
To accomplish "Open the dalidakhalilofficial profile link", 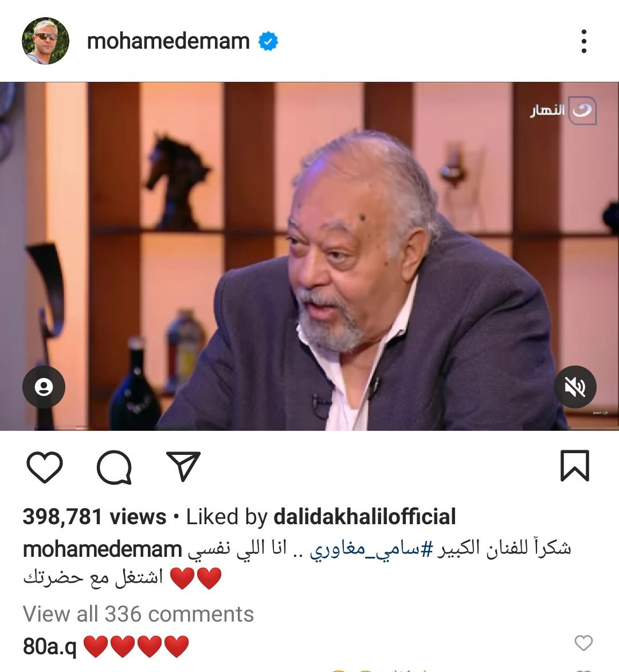I will click(x=365, y=516).
